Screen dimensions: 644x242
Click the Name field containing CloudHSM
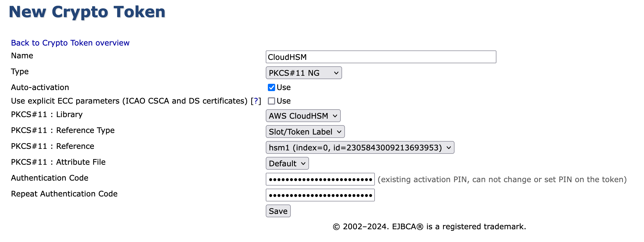click(x=381, y=57)
